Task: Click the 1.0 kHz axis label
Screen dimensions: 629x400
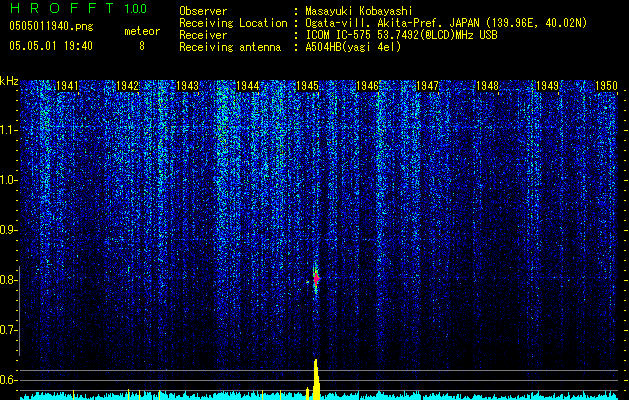Action: 9,180
